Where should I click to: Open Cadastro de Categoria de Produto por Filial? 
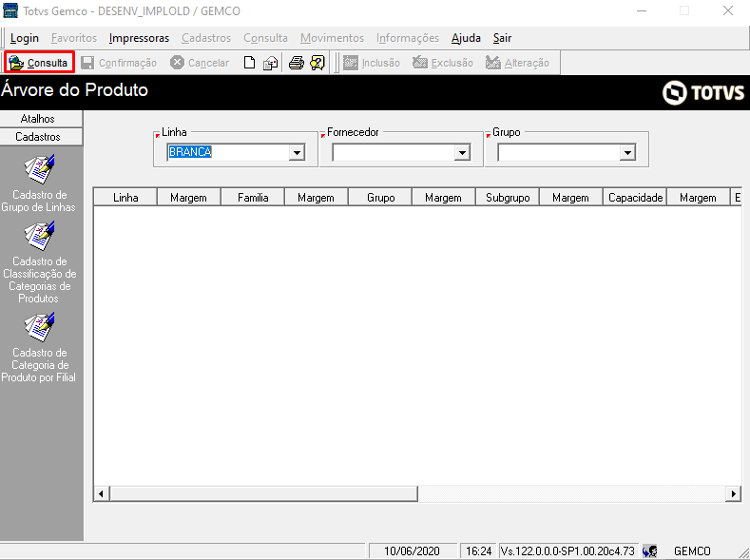tap(39, 348)
